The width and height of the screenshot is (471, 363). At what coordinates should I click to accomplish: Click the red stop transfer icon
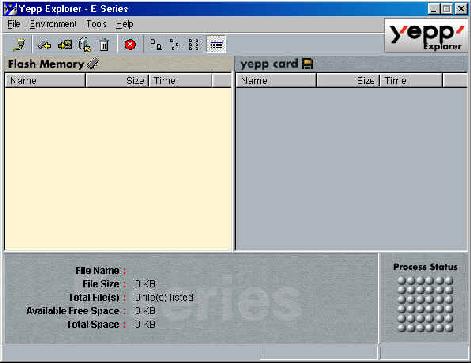coord(130,44)
